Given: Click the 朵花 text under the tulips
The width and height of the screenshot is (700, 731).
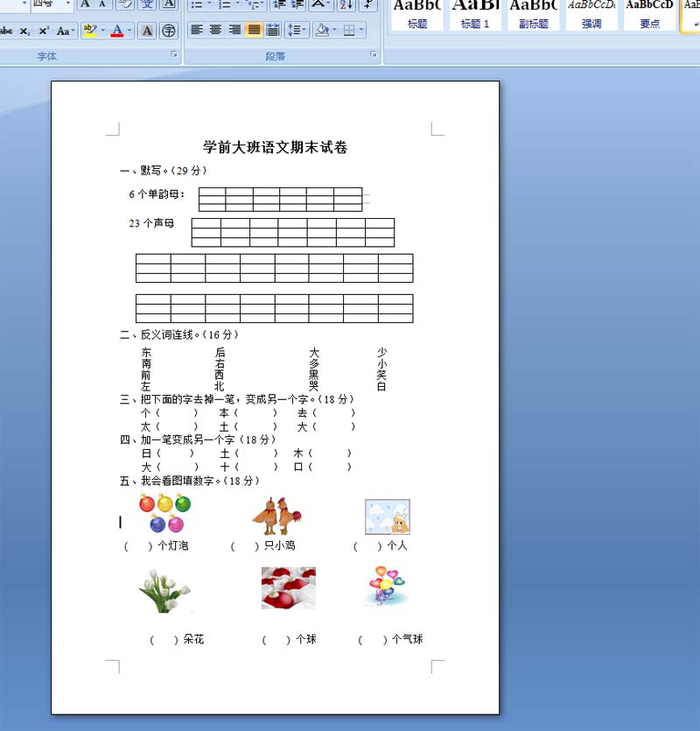Looking at the screenshot, I should pyautogui.click(x=193, y=639).
